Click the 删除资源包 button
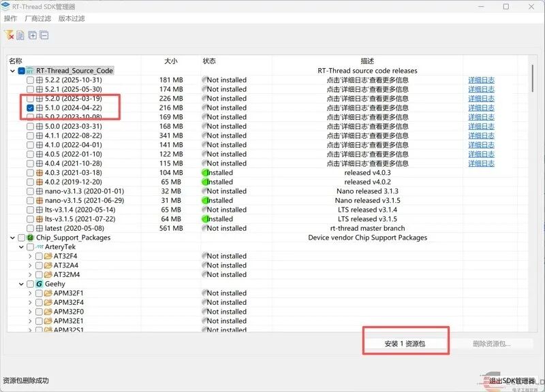 491,344
